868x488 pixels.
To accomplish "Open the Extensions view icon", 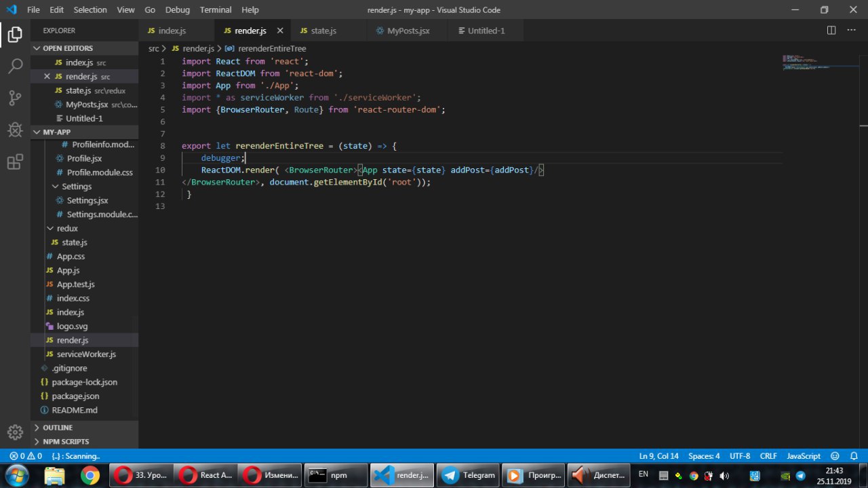I will click(x=15, y=162).
